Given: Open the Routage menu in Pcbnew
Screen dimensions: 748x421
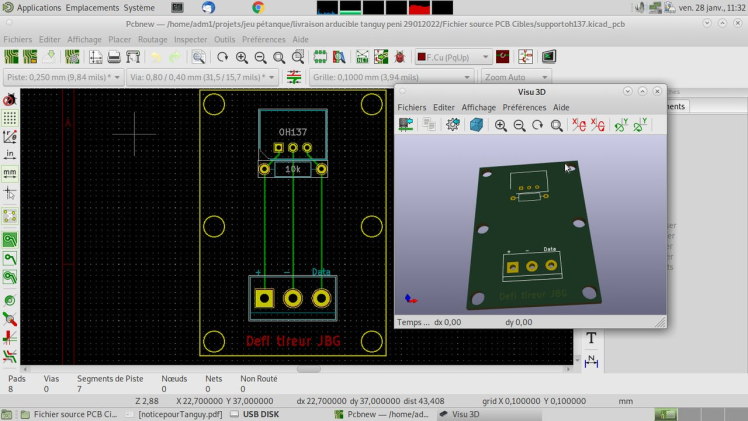Looking at the screenshot, I should 152,40.
